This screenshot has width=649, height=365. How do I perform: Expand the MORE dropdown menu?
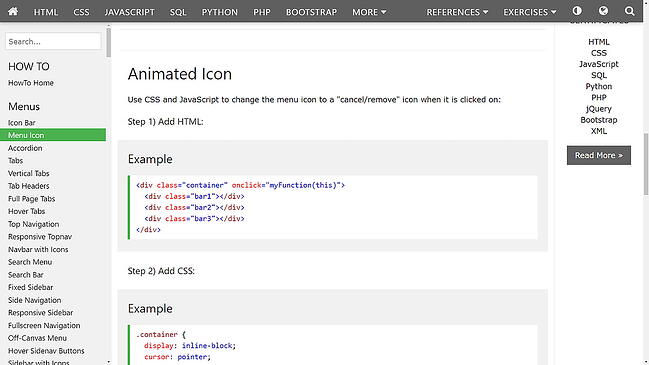click(x=369, y=12)
